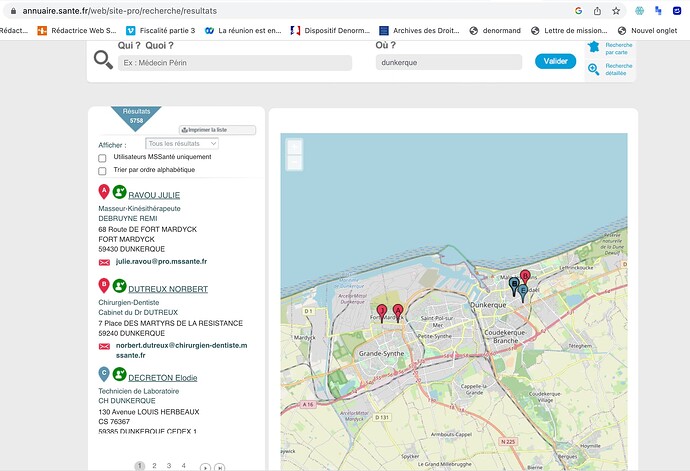Click 68 Route DE FORT MARDYCK address
Image resolution: width=690 pixels, height=471 pixels.
click(148, 229)
